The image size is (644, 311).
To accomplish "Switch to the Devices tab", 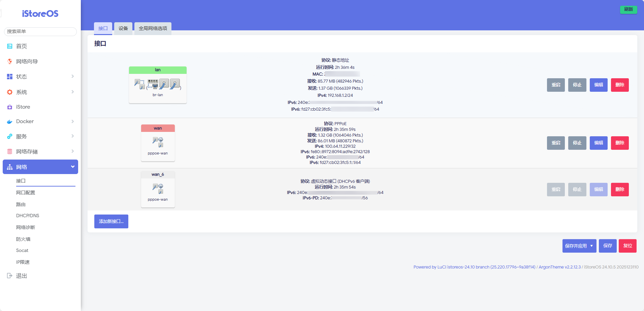I will 123,28.
